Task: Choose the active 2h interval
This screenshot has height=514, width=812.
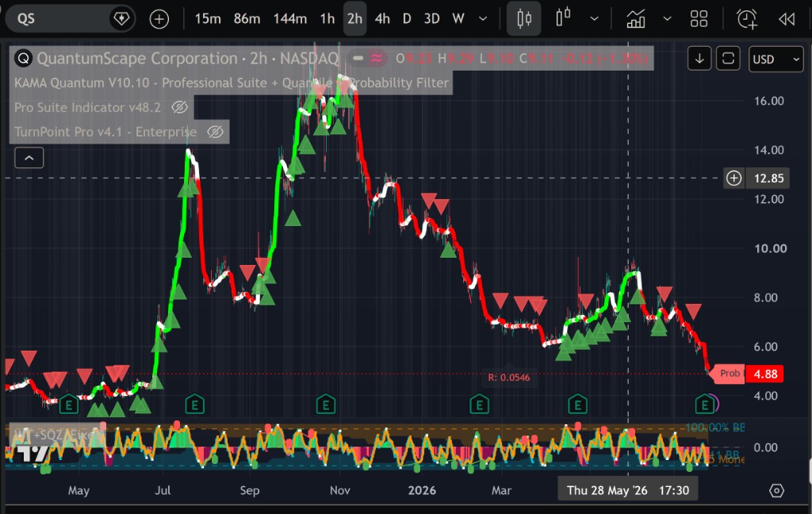Action: (x=354, y=19)
